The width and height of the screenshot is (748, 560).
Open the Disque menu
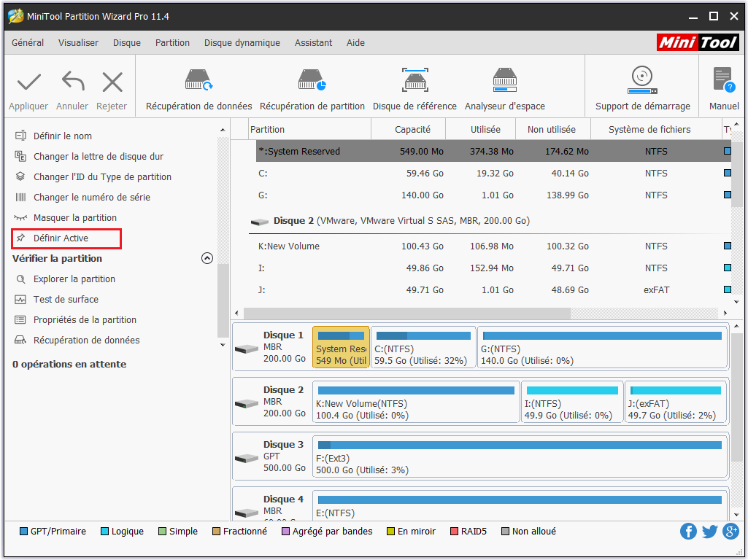pos(127,43)
